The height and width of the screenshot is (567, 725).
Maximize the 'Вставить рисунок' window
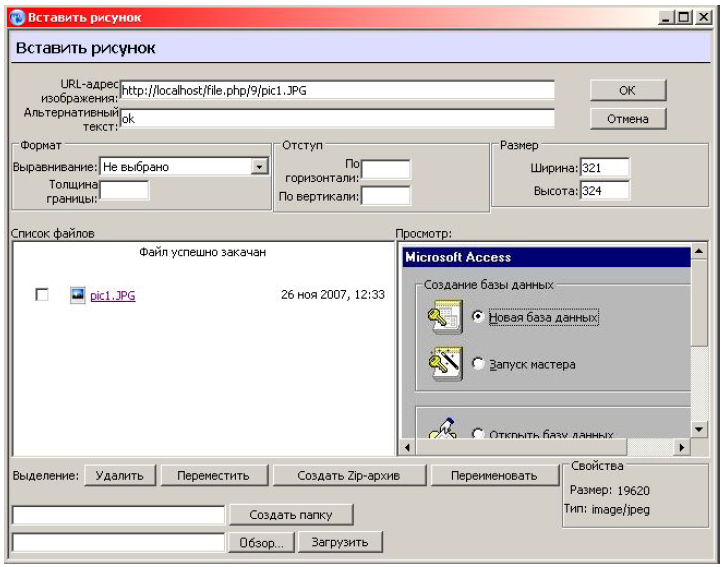pos(683,18)
